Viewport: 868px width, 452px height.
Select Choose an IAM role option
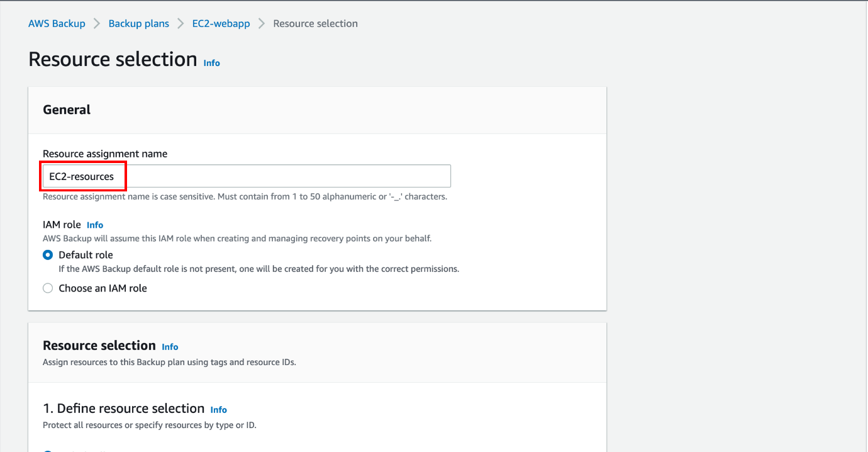coord(48,288)
